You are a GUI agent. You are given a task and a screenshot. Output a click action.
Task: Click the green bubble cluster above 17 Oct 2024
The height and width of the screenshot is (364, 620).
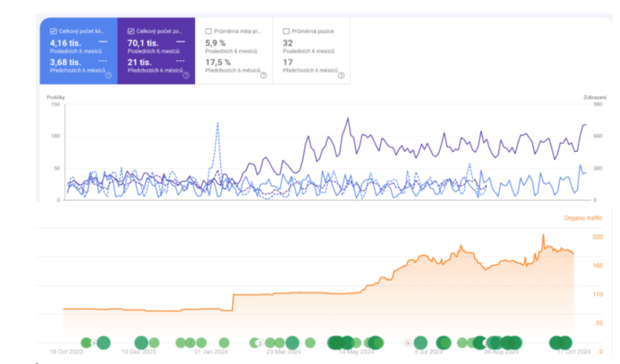[x=561, y=343]
